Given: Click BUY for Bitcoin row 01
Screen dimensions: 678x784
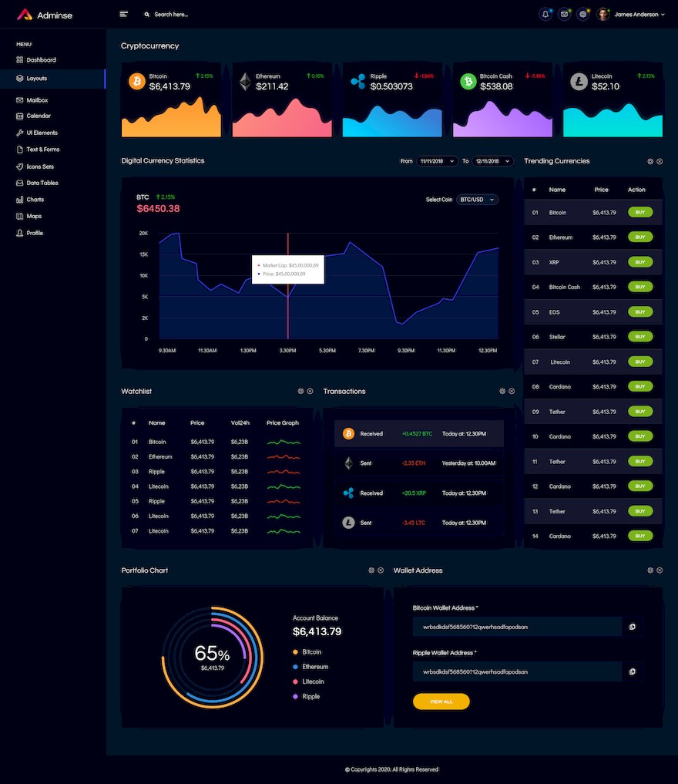Looking at the screenshot, I should (x=640, y=213).
